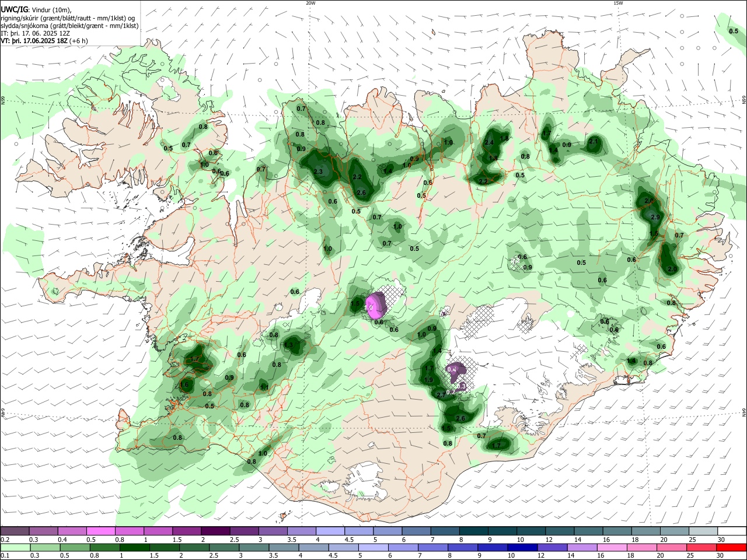Click the '2.9' precipitation value on the map
747x560 pixels.
tap(655, 217)
